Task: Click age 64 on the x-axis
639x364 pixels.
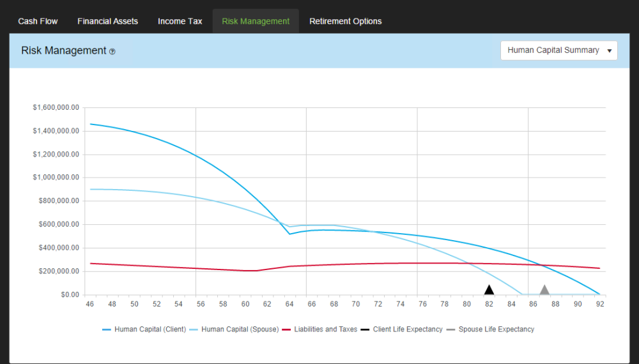Action: [289, 304]
